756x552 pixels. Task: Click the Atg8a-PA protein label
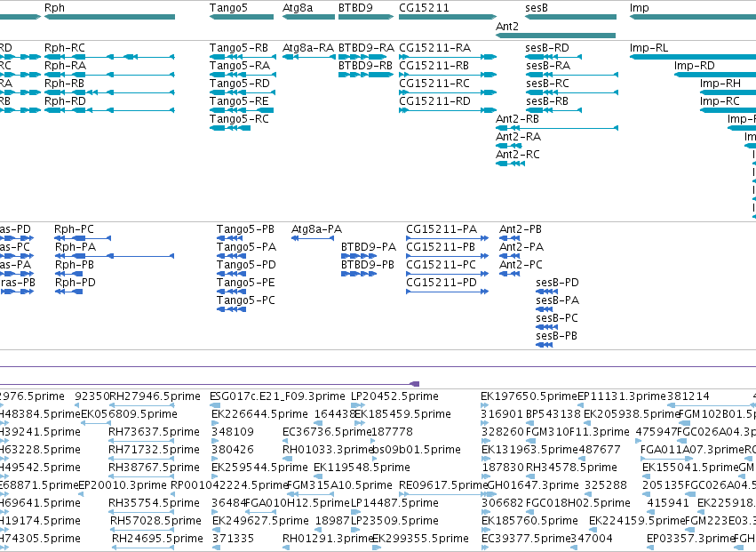(317, 229)
